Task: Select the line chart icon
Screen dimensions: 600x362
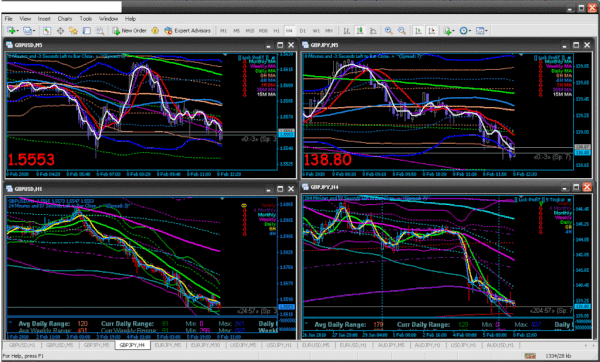Action: [x=373, y=31]
